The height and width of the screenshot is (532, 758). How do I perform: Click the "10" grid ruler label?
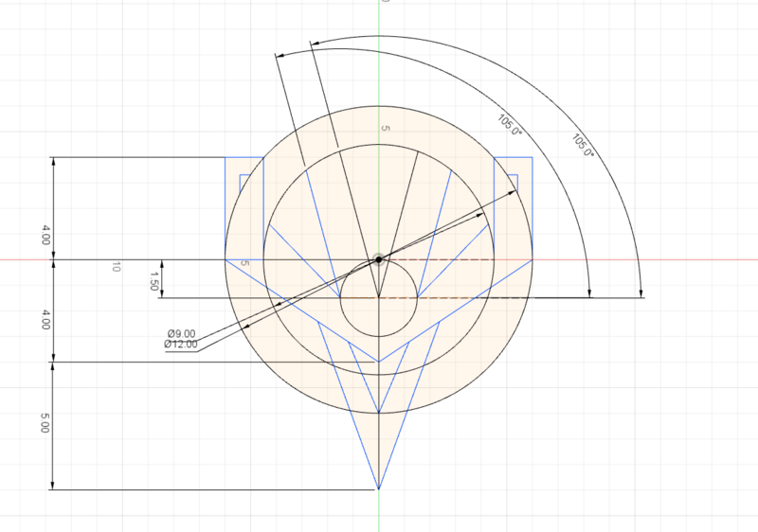pos(116,268)
